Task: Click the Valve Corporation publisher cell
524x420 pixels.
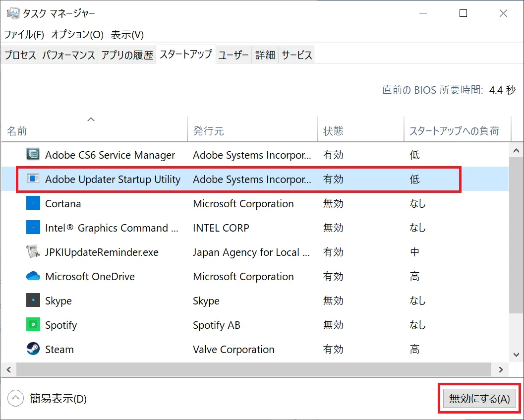Action: [x=233, y=350]
